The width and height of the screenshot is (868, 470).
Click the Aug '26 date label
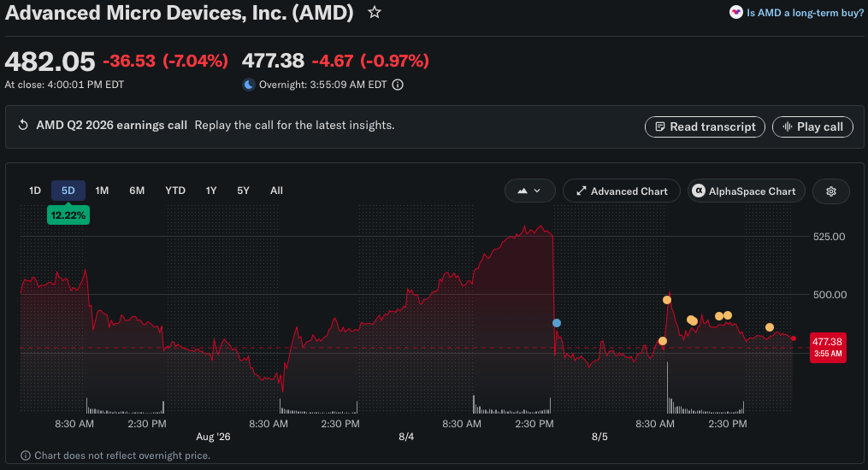click(x=213, y=437)
